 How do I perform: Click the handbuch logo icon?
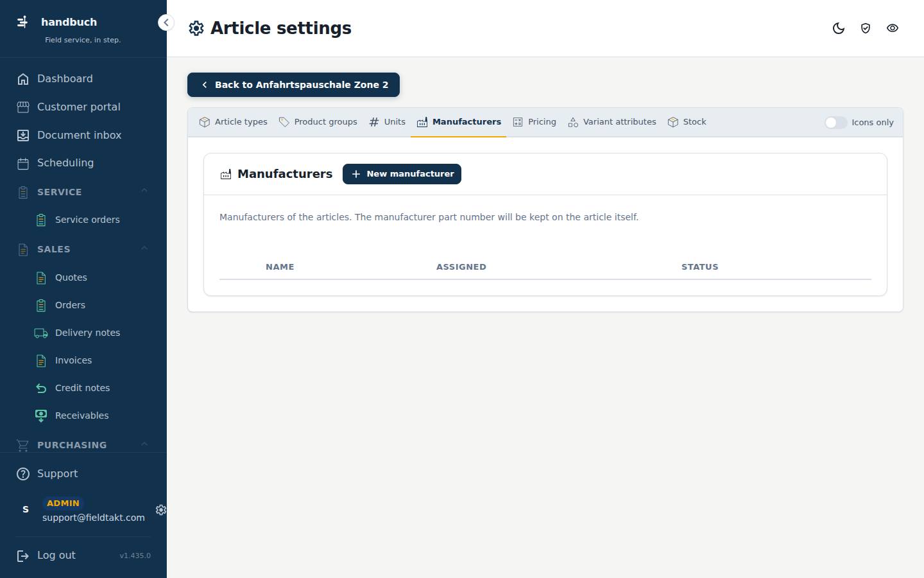22,22
